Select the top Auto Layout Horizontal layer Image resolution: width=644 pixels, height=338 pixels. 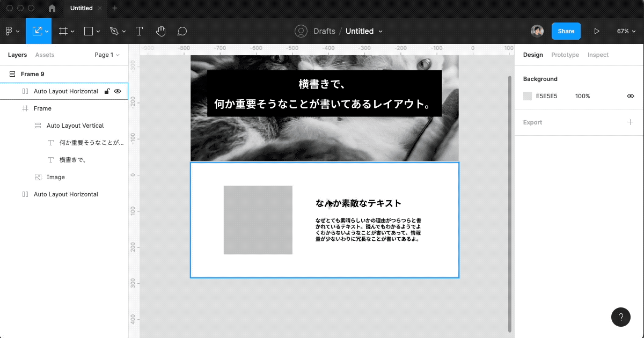pos(64,91)
